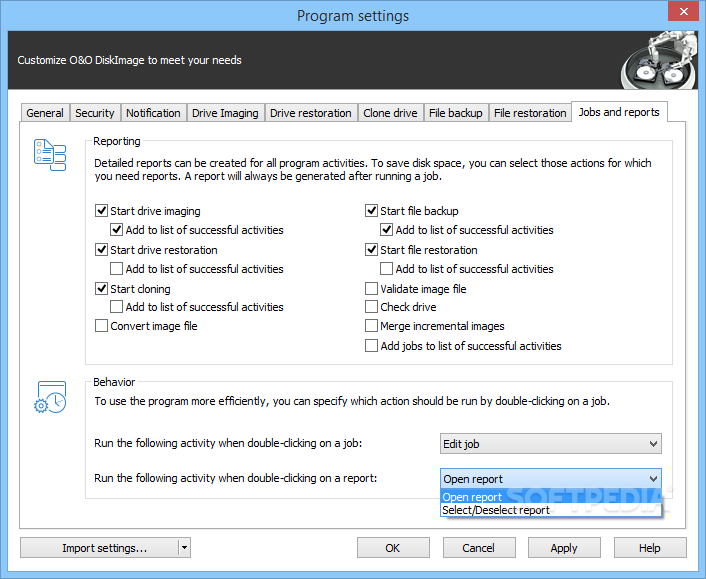Open the Notification tab

pyautogui.click(x=153, y=113)
